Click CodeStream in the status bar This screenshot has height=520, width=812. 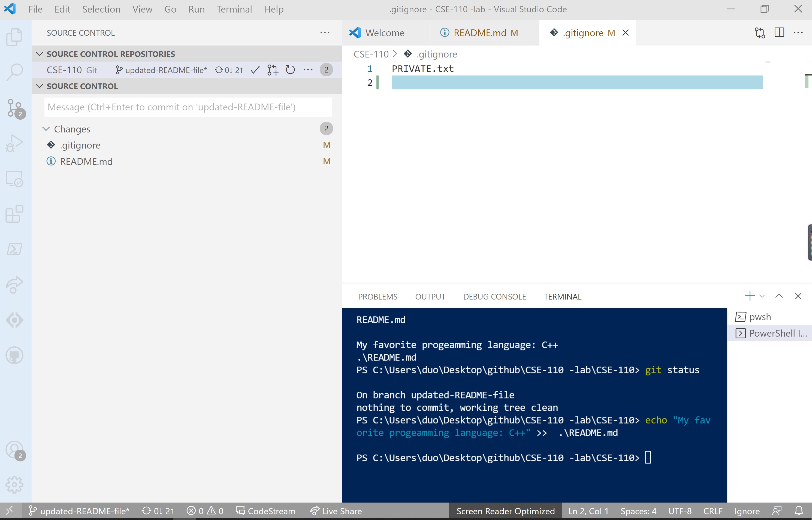[x=265, y=511]
